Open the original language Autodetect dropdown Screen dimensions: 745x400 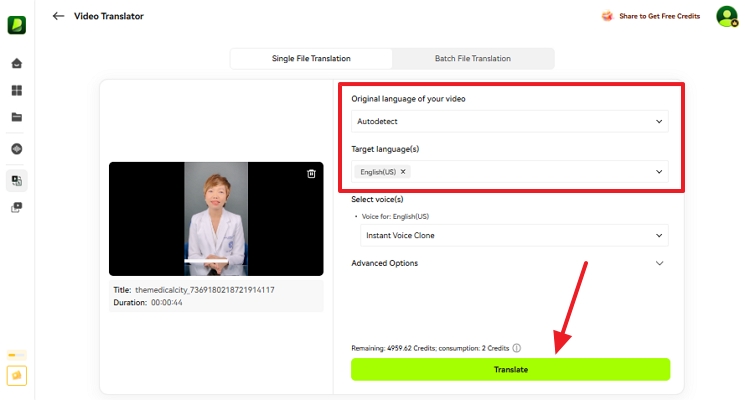point(510,121)
